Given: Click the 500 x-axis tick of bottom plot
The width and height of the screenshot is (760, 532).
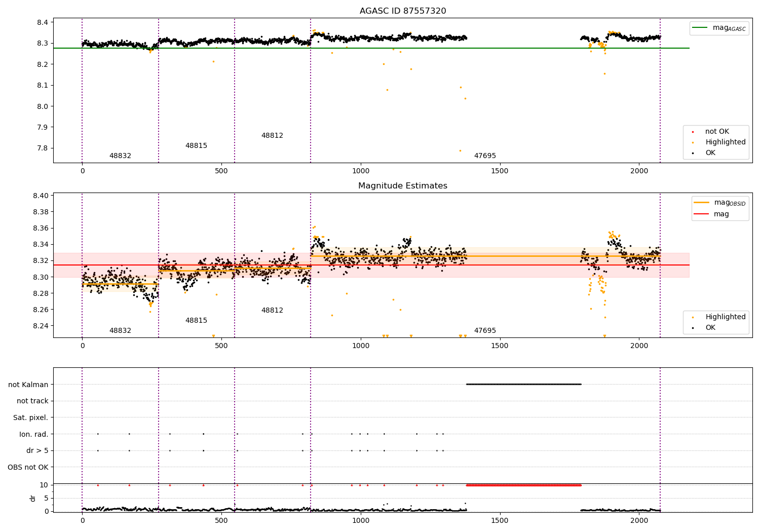Looking at the screenshot, I should (x=221, y=520).
